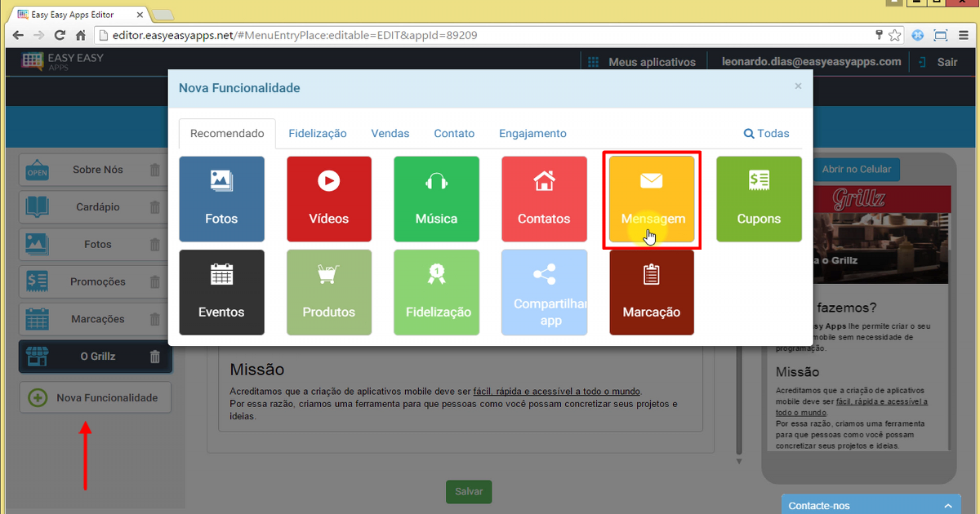
Task: Open the Fidelização category tab
Action: point(317,133)
